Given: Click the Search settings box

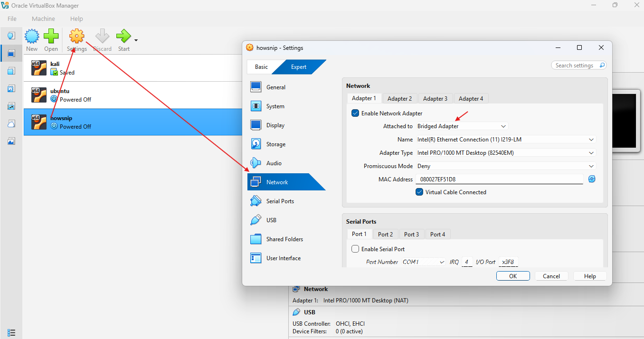Looking at the screenshot, I should (579, 66).
